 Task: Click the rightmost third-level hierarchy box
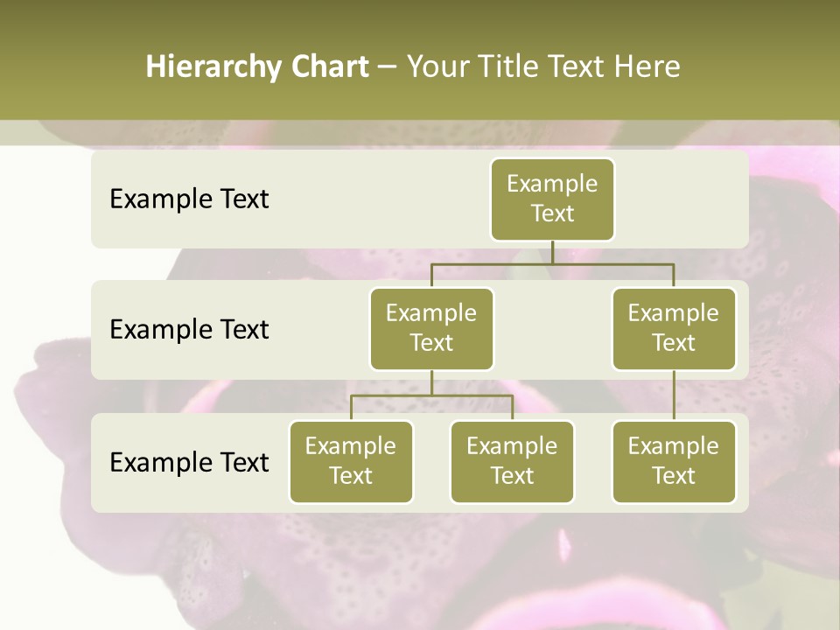tap(674, 461)
